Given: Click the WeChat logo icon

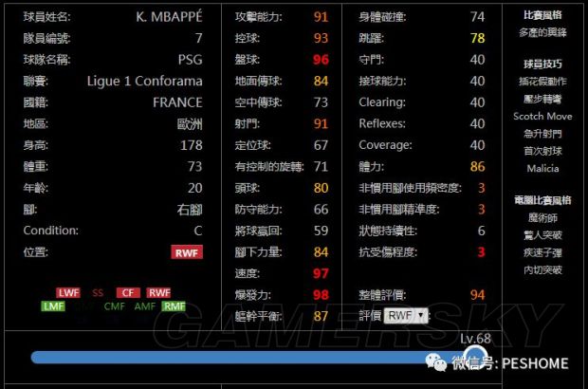Looking at the screenshot, I should 437,361.
